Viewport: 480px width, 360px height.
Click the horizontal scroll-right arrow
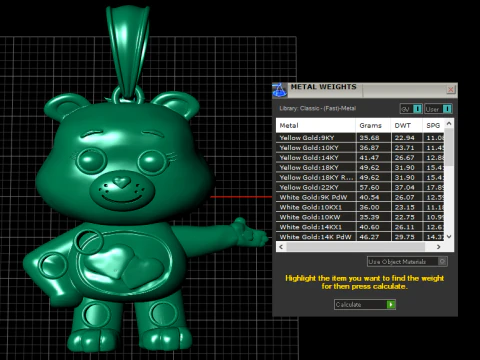coord(439,247)
